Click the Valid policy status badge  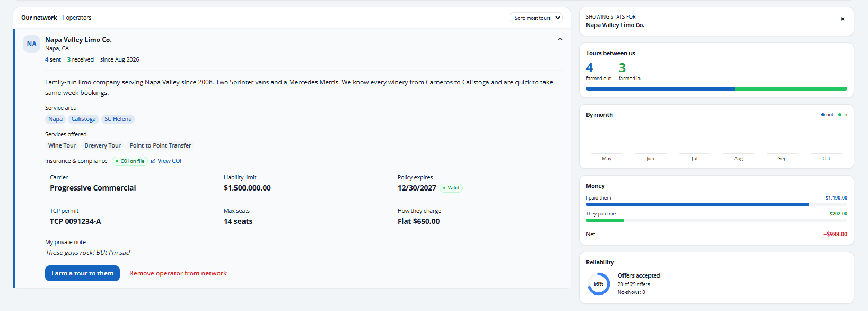(x=451, y=188)
